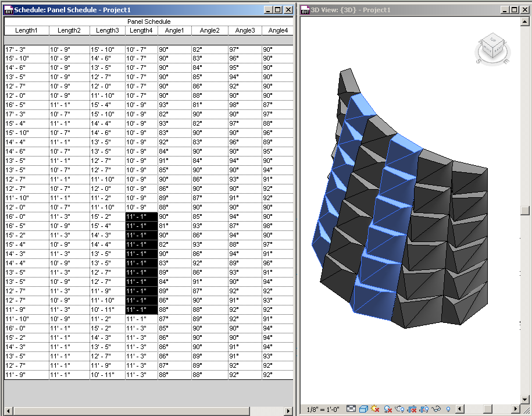
Task: Select the 92° cell under Angle1
Action: (x=174, y=143)
